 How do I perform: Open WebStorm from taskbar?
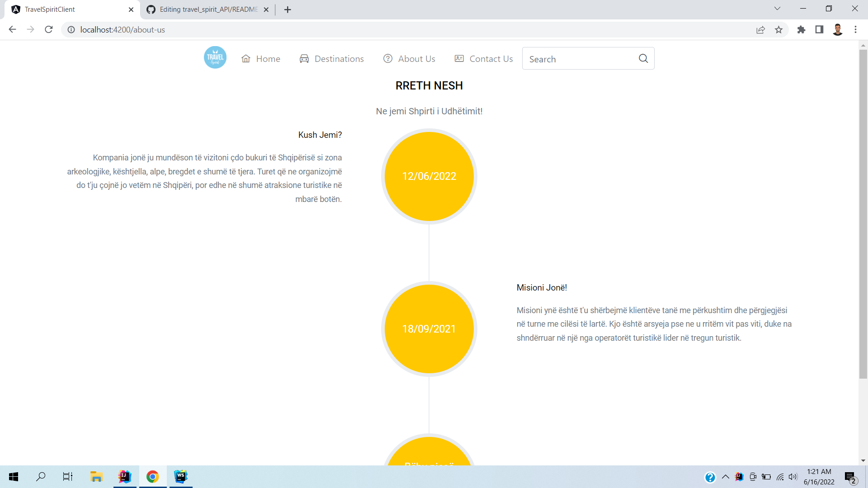(x=181, y=477)
